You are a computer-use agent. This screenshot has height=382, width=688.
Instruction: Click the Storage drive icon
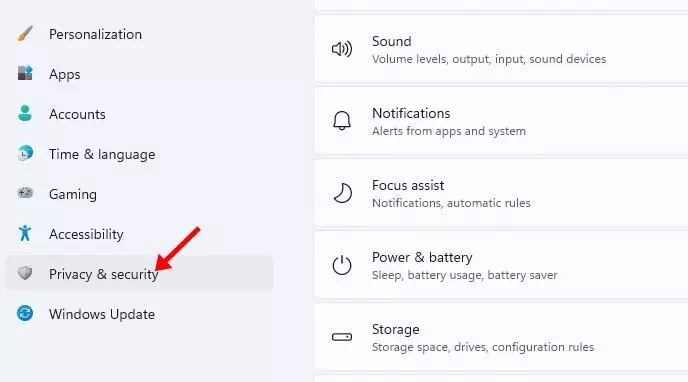342,337
